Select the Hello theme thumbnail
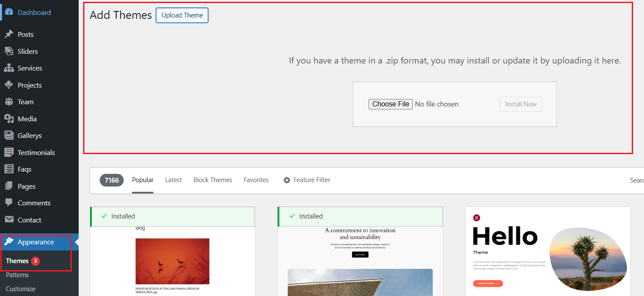This screenshot has height=296, width=644. [548, 252]
